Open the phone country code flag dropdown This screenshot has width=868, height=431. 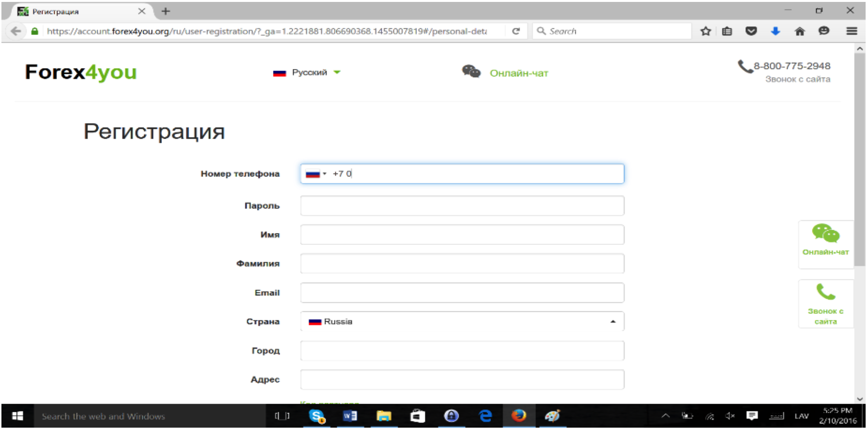pyautogui.click(x=316, y=174)
